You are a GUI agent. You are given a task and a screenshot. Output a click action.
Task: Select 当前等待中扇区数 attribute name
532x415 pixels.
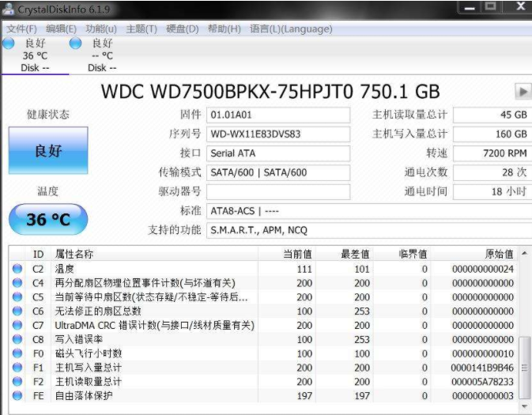pos(151,297)
